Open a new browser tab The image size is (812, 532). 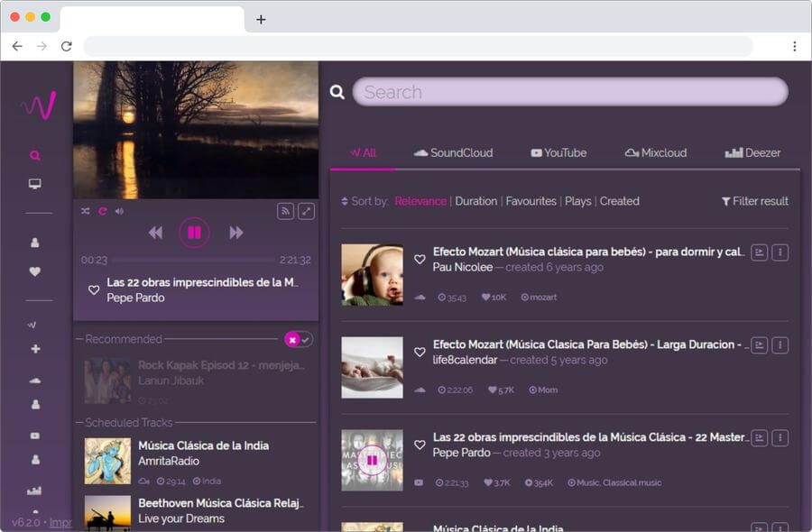coord(261,20)
